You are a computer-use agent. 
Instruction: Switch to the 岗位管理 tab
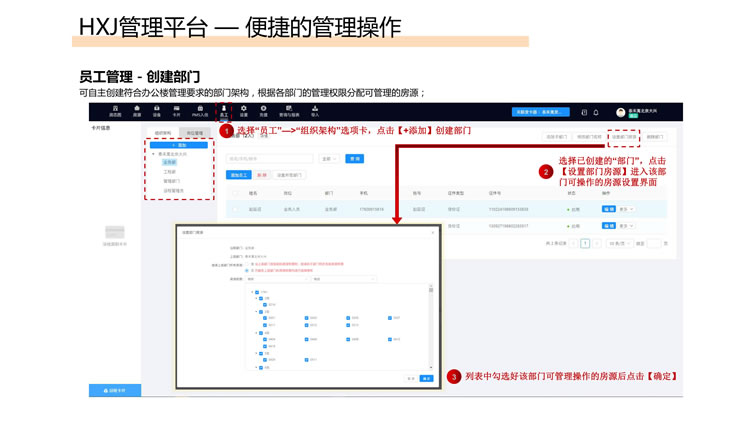tap(194, 133)
